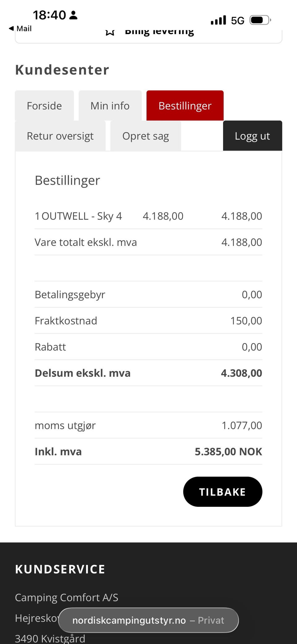The image size is (297, 644).
Task: Tap the cellular signal bars icon
Action: click(218, 20)
